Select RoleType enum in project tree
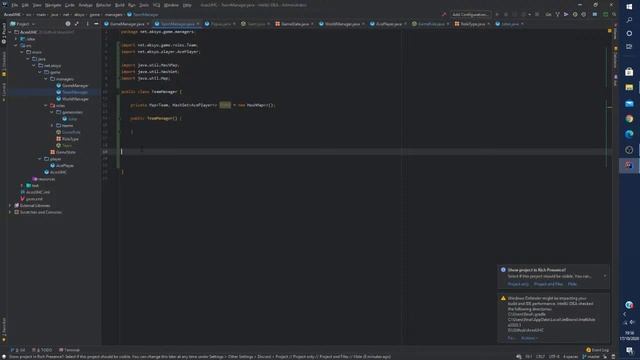The width and height of the screenshot is (640, 360). pos(67,139)
